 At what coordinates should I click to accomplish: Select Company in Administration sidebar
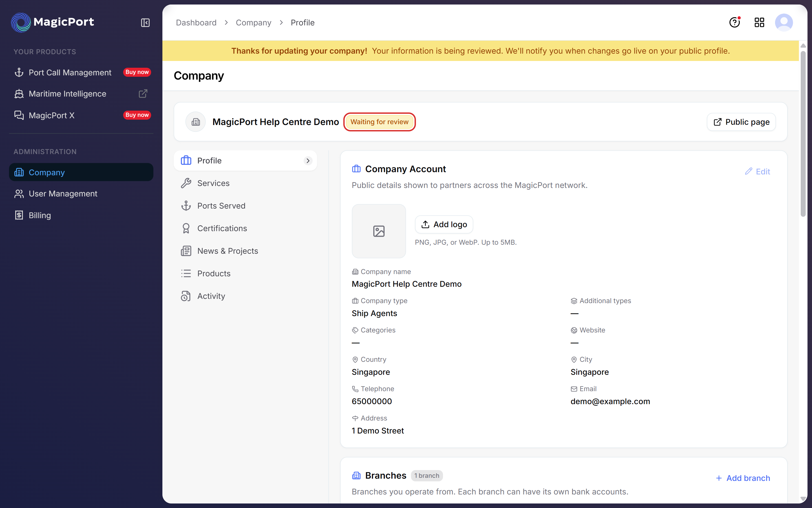(81, 172)
